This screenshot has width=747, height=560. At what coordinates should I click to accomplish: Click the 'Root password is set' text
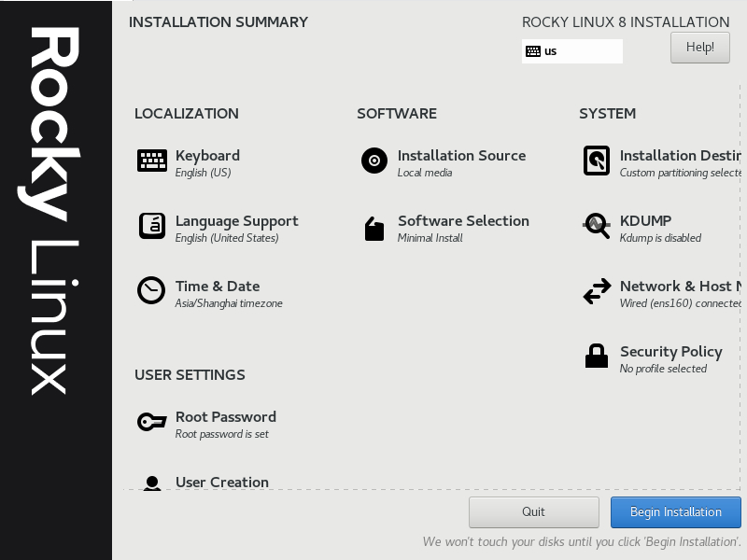pyautogui.click(x=221, y=434)
